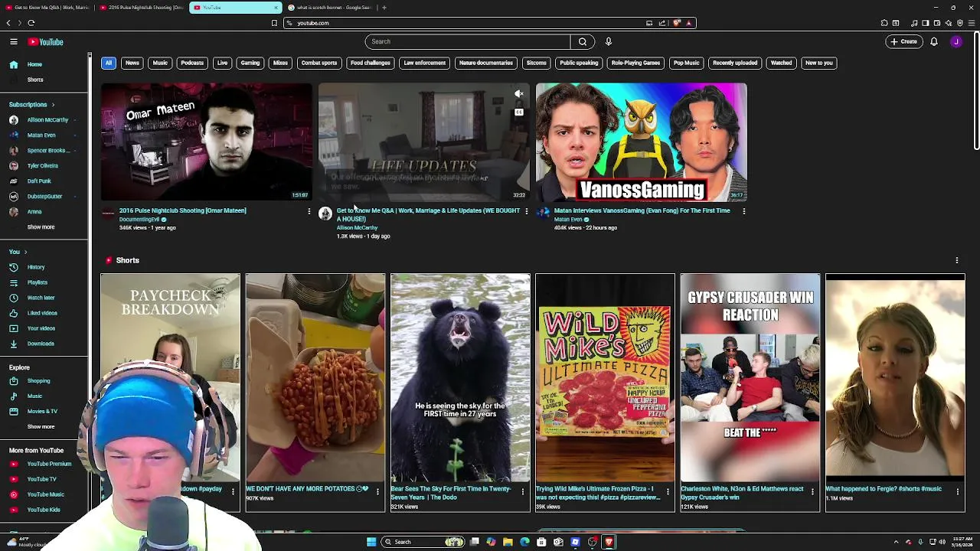Click the YouTube search input field
Image resolution: width=980 pixels, height=551 pixels.
click(468, 41)
